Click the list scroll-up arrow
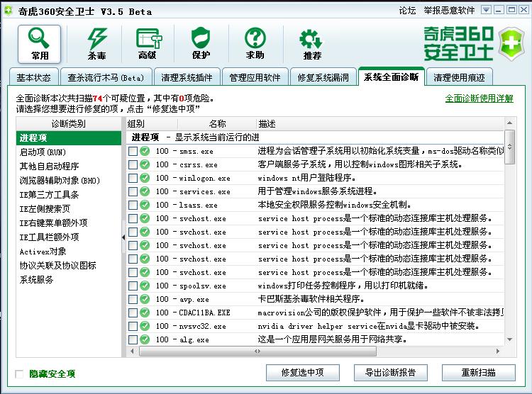 pos(509,123)
